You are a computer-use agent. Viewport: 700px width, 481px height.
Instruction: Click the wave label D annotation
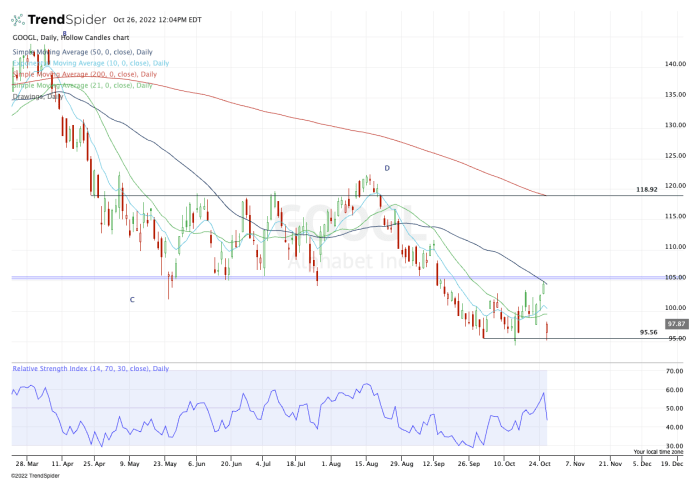(386, 168)
